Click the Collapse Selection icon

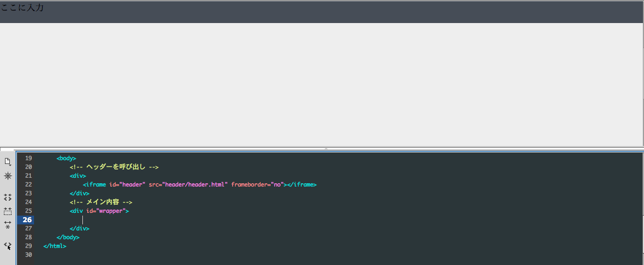(8, 211)
